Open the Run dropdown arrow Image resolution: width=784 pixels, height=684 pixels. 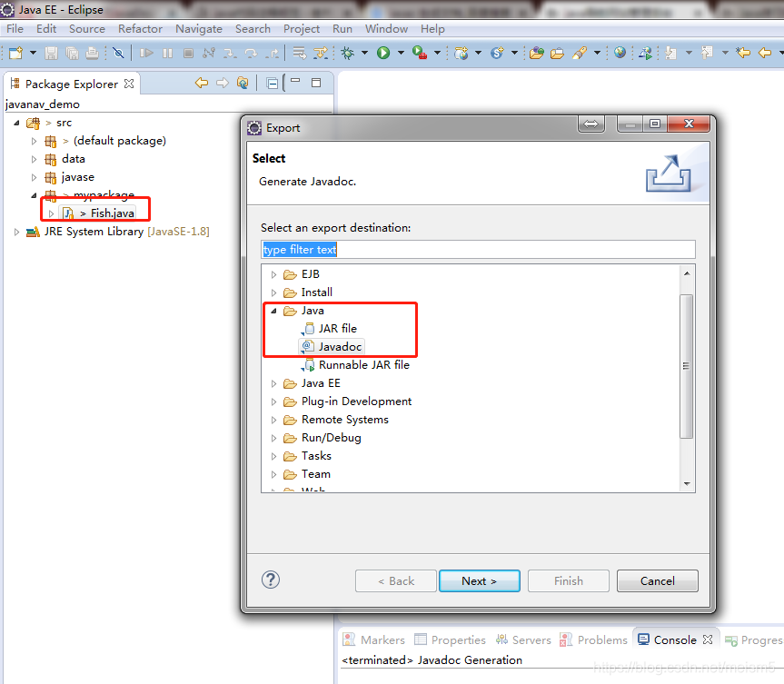401,53
